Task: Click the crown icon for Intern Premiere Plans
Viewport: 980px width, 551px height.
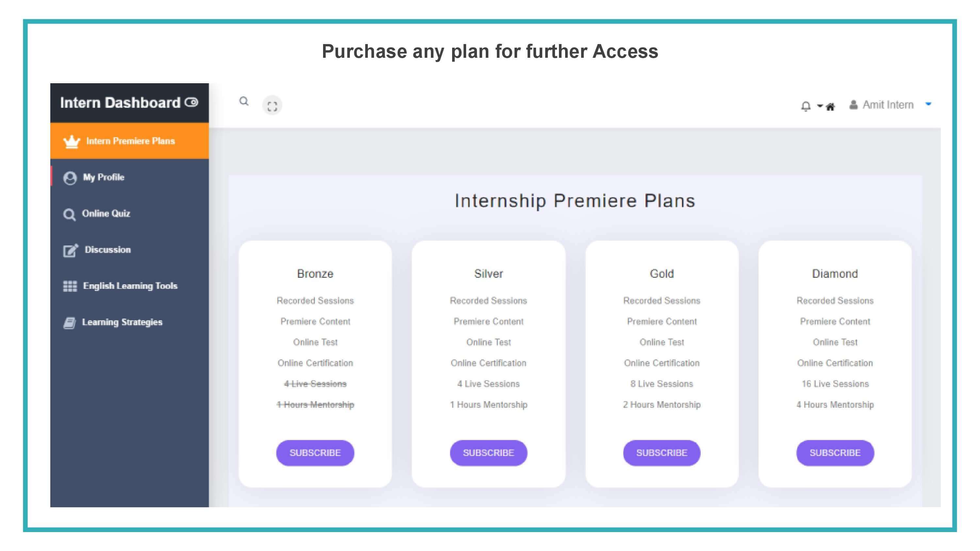Action: pyautogui.click(x=72, y=141)
